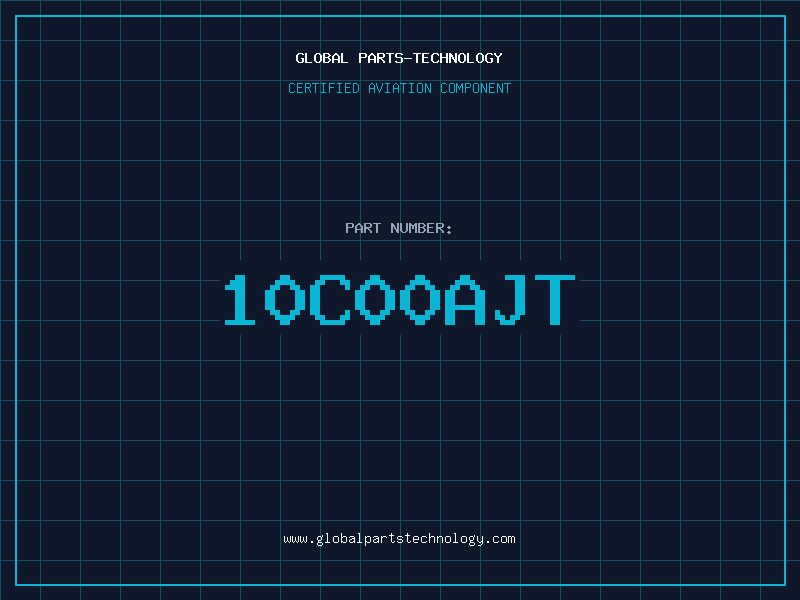Click the zero between 1 and C
The image size is (800, 600).
(285, 300)
